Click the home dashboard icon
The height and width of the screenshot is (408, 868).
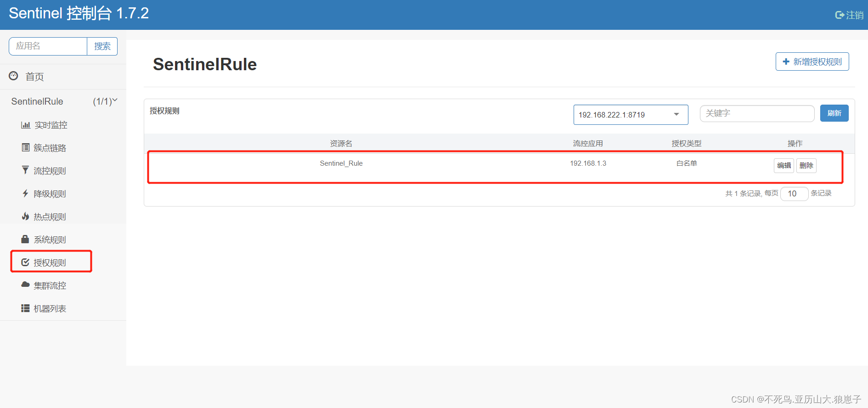click(x=14, y=76)
